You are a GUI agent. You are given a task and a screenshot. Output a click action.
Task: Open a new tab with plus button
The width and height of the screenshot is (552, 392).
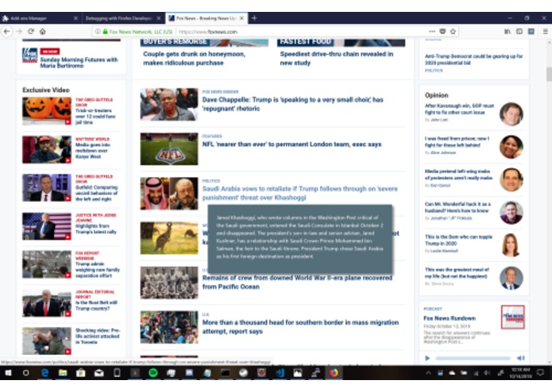click(x=254, y=18)
